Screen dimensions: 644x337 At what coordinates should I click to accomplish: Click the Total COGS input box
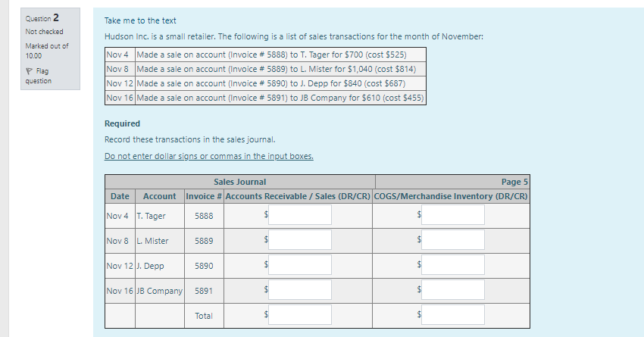pyautogui.click(x=453, y=315)
